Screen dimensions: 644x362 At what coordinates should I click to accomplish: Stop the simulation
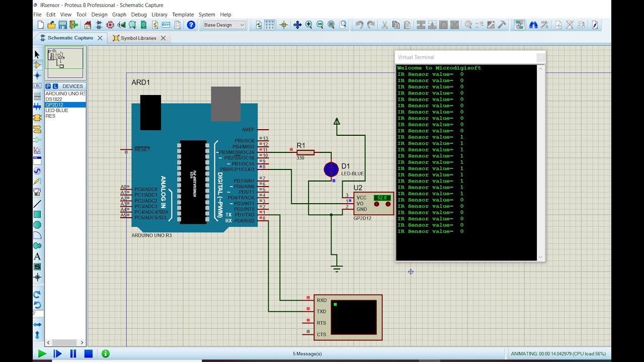pyautogui.click(x=88, y=354)
